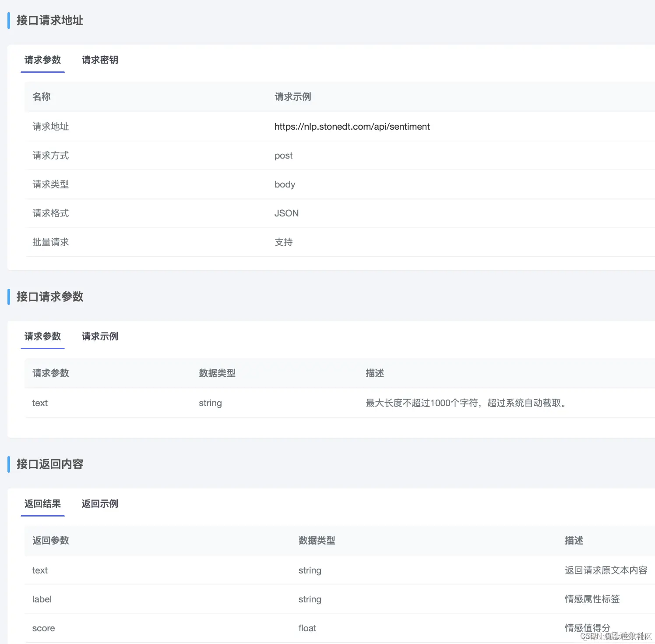Click the 请求方式 row label
The height and width of the screenshot is (644, 655).
pyautogui.click(x=51, y=156)
